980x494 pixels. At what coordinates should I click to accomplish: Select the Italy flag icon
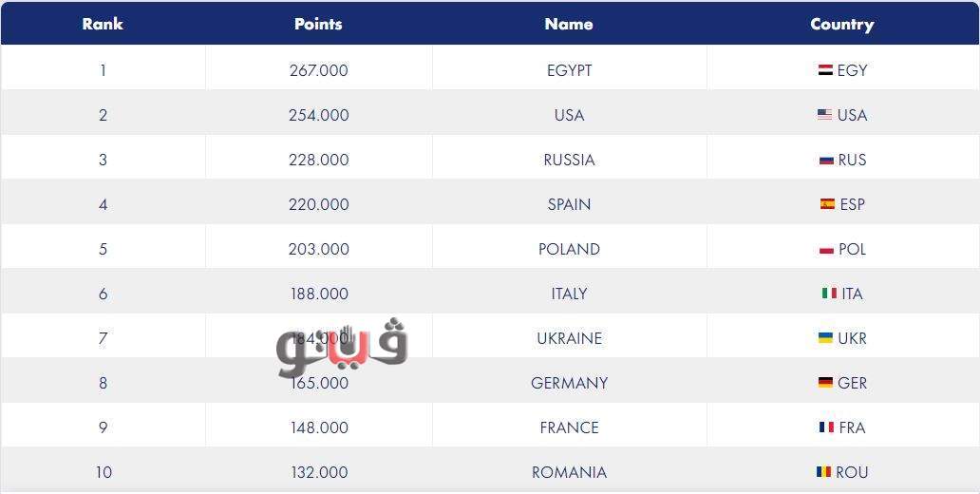[829, 294]
